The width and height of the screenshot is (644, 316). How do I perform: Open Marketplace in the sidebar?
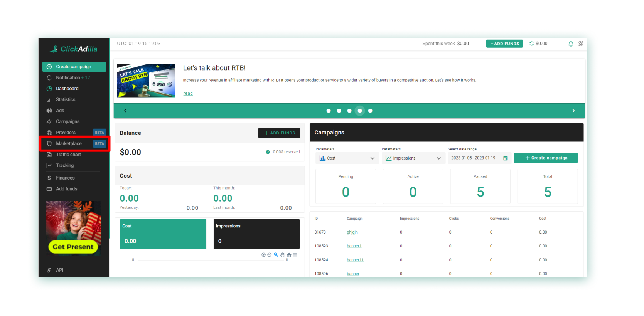69,143
